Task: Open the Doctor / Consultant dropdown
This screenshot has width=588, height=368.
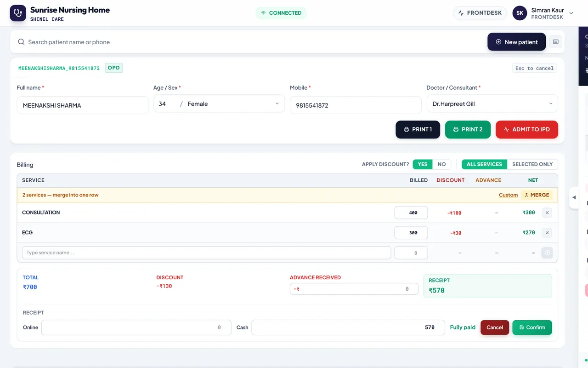Action: click(492, 104)
